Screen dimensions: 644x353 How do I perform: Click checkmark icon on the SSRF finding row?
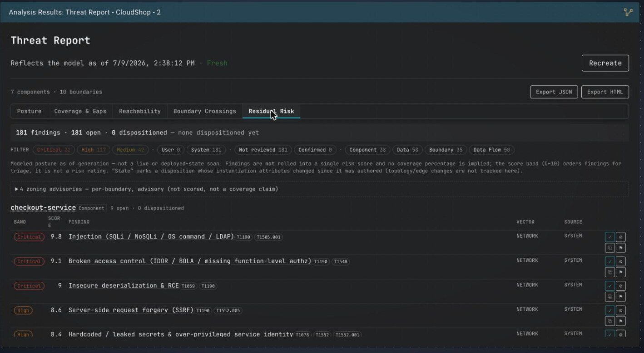[x=609, y=310]
